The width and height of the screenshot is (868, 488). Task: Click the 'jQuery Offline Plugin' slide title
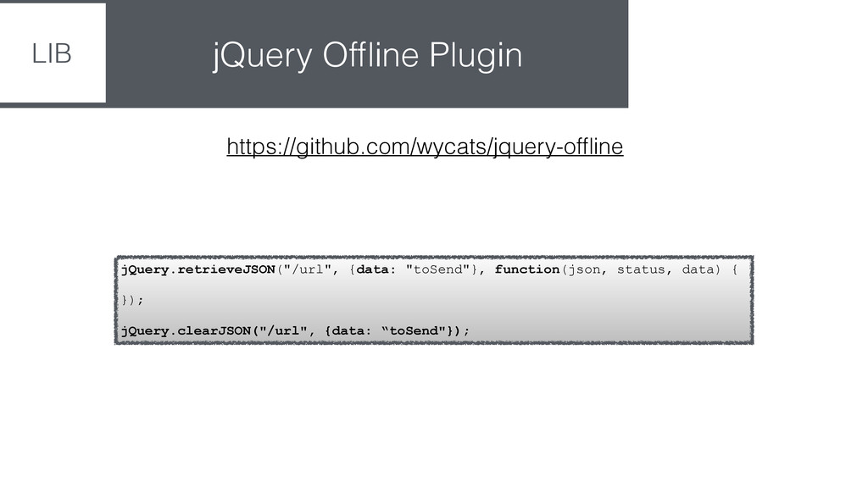[x=367, y=55]
